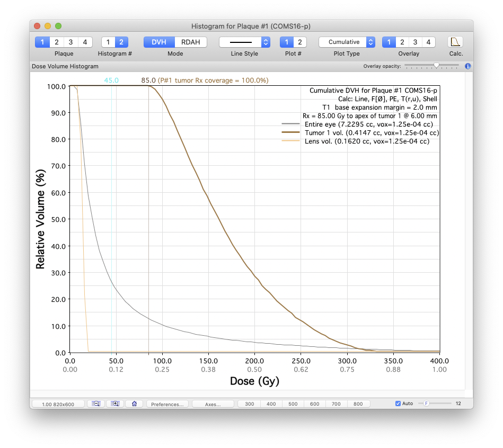This screenshot has width=503, height=448.
Task: Click the font size F slider
Action: (426, 404)
